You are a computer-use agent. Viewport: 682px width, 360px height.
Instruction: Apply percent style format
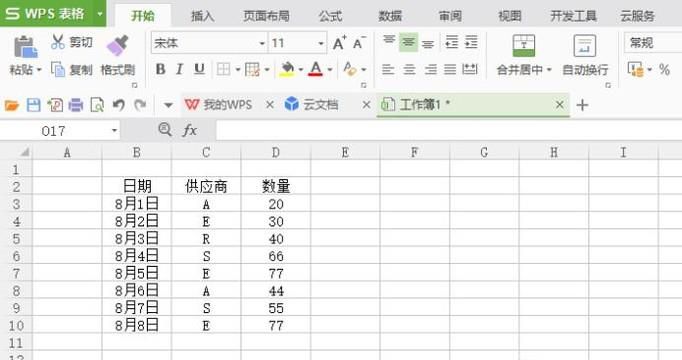point(664,70)
